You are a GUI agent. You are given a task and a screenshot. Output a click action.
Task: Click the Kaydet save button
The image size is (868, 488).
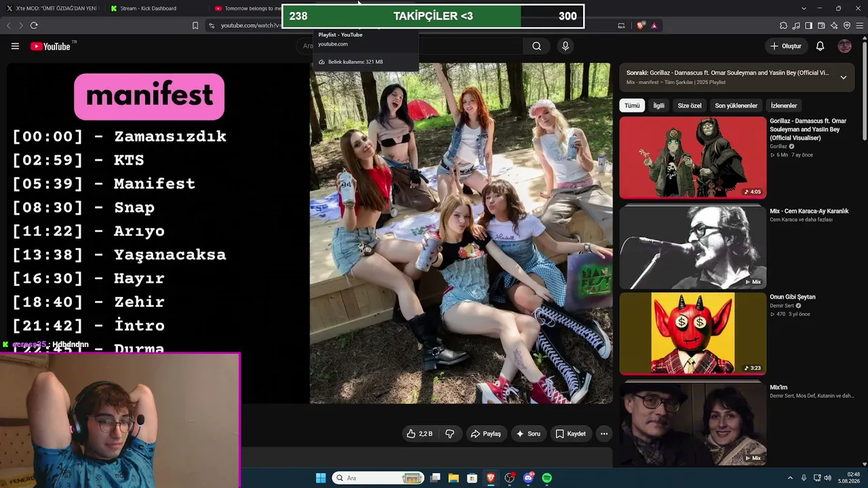pos(570,434)
